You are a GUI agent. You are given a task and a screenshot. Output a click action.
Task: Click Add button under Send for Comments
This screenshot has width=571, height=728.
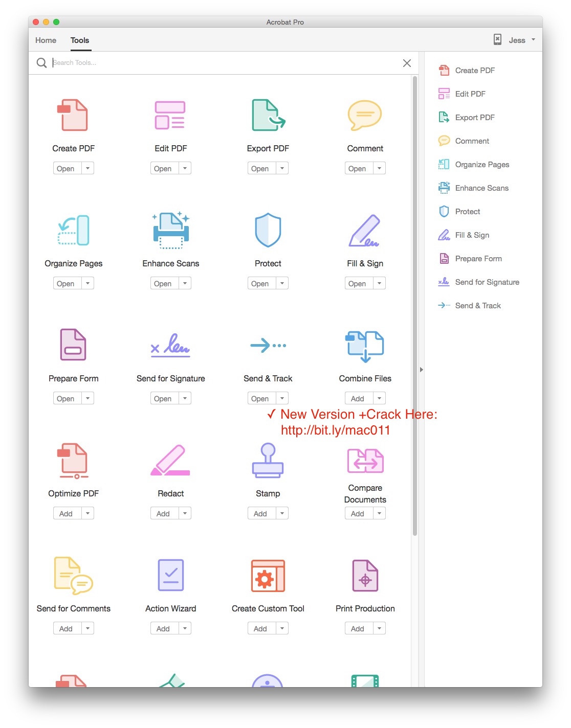pos(68,628)
